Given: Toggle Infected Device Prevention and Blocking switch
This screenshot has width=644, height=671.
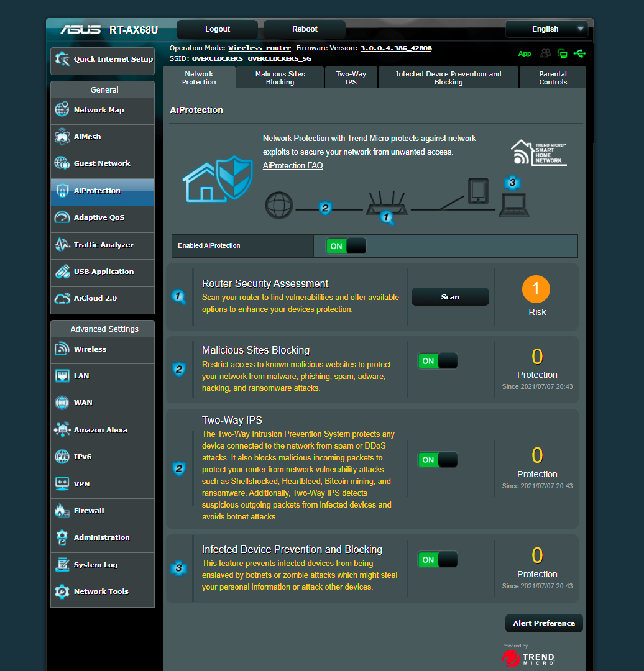Looking at the screenshot, I should tap(438, 560).
